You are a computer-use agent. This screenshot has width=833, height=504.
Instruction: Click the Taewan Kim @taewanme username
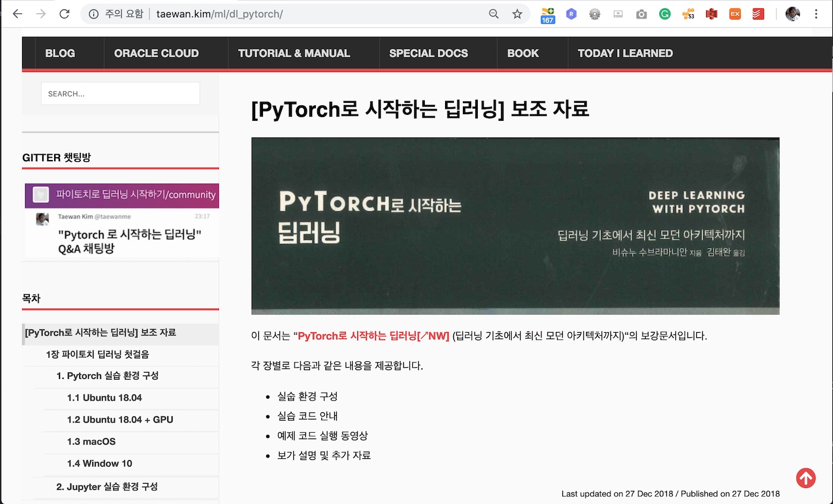coord(95,217)
